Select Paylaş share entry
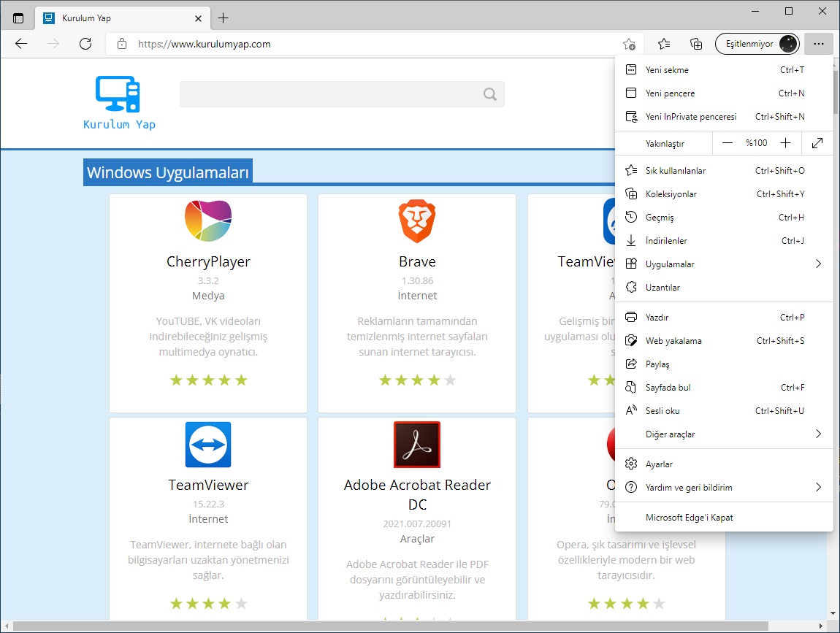This screenshot has width=840, height=633. [x=724, y=364]
